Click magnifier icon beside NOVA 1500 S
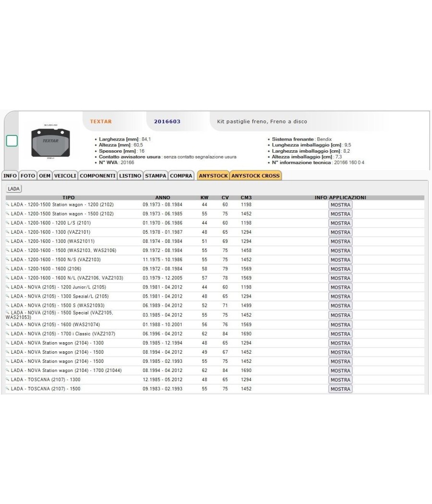 click(x=8, y=305)
